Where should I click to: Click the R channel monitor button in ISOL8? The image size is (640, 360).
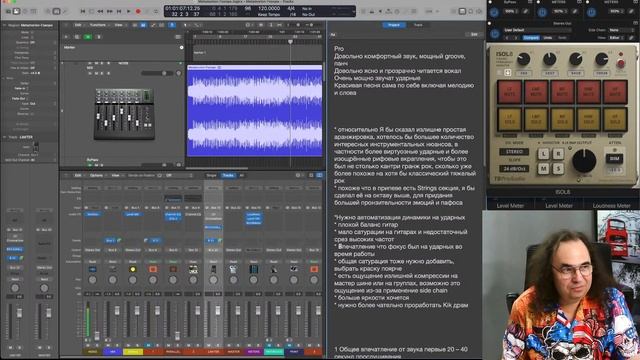pos(558,154)
